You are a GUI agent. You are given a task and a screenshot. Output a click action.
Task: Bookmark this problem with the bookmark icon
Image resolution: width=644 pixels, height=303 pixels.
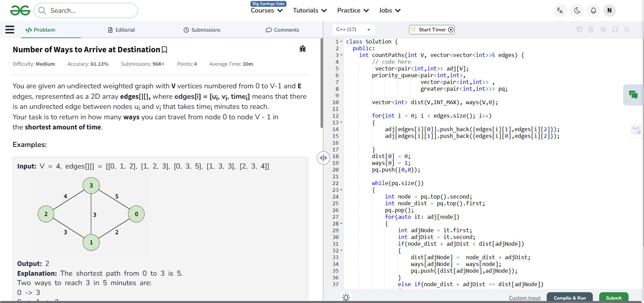[165, 50]
